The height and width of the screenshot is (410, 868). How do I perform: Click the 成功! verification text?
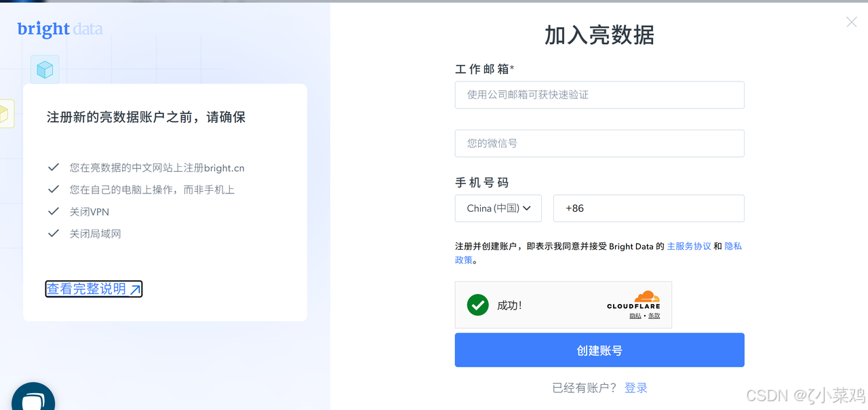[x=509, y=305]
